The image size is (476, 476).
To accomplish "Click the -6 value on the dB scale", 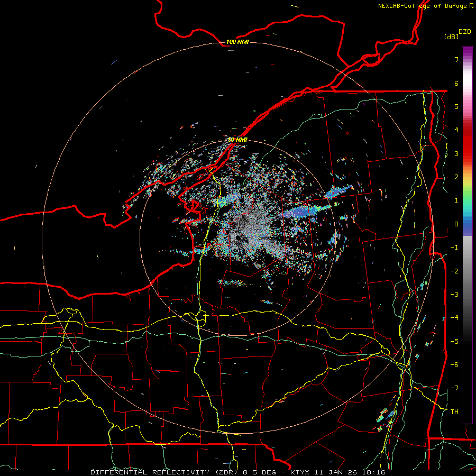I will (x=454, y=364).
